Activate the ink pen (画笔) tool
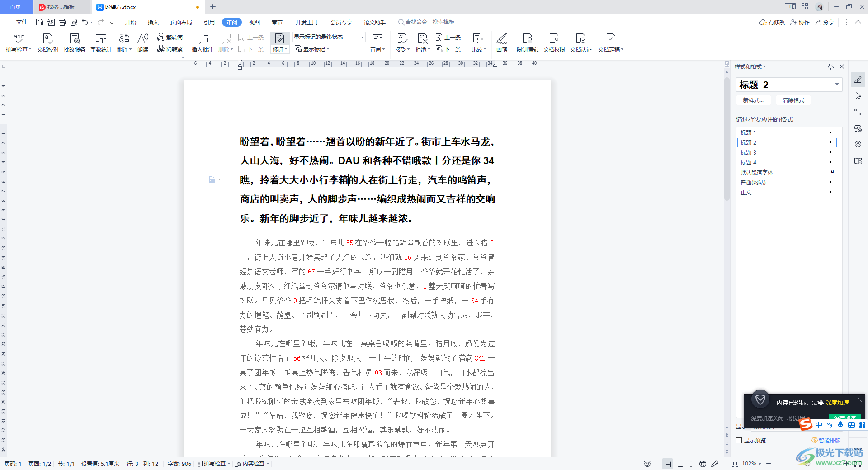Viewport: 868px width, 470px height. pos(502,42)
